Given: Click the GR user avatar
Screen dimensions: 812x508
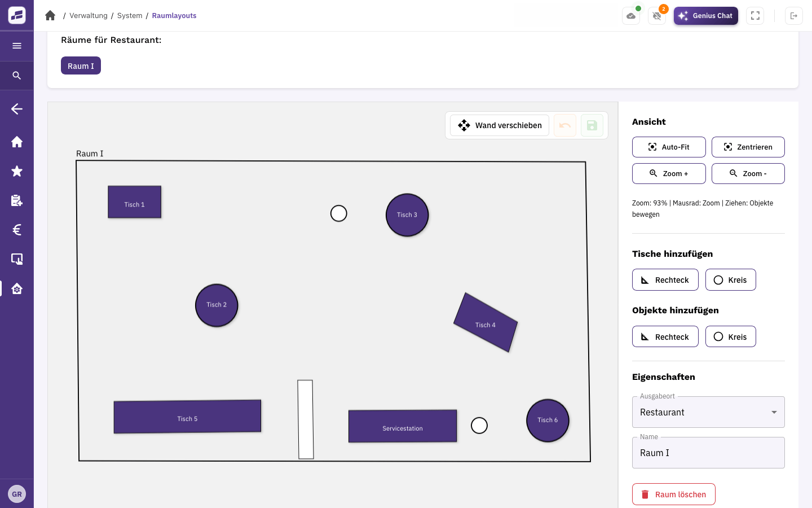Looking at the screenshot, I should (17, 494).
